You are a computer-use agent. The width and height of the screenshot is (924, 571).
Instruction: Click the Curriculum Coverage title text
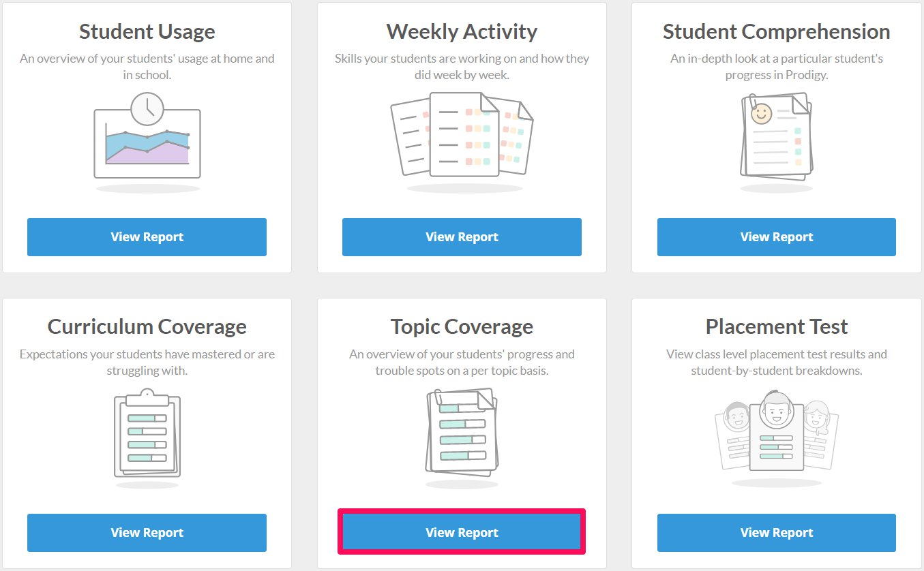pos(147,326)
